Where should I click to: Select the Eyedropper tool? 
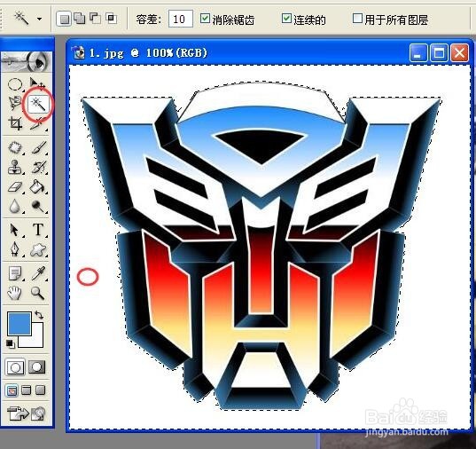[38, 273]
